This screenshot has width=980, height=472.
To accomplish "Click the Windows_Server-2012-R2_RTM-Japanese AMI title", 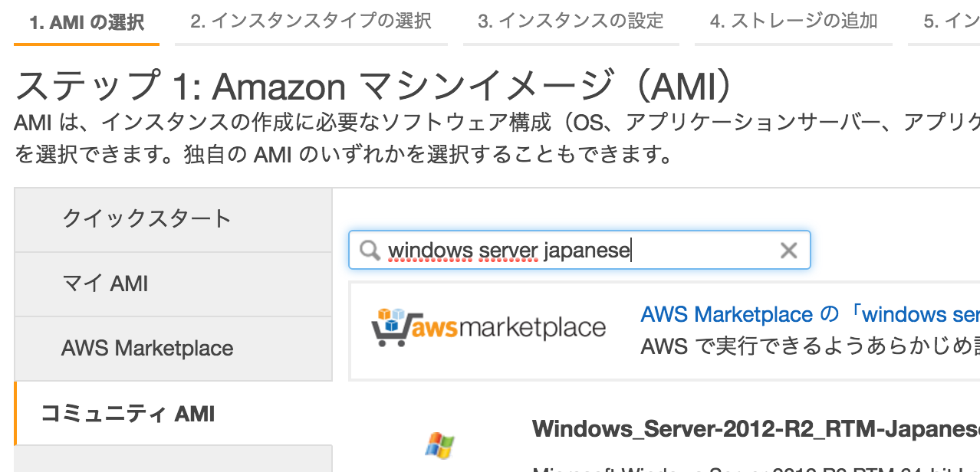I will click(755, 428).
